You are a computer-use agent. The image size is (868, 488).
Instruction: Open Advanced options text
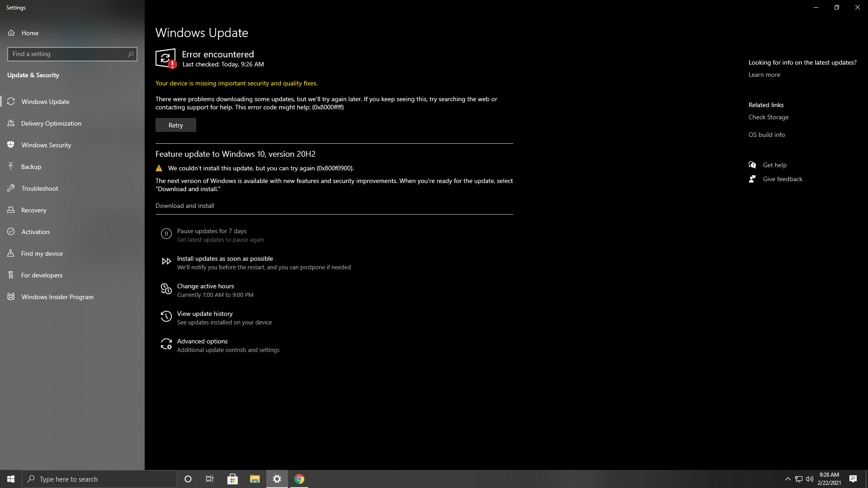pyautogui.click(x=202, y=341)
